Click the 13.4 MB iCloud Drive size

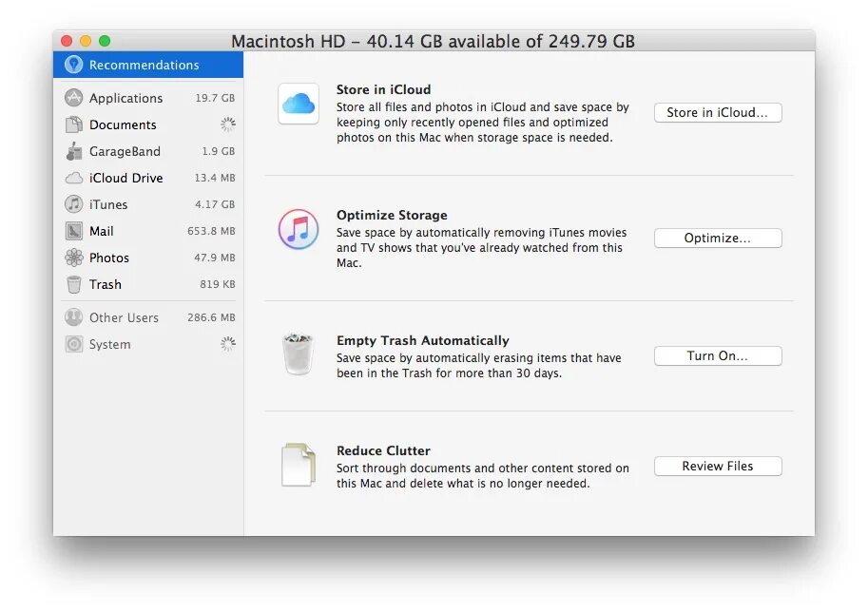click(215, 178)
